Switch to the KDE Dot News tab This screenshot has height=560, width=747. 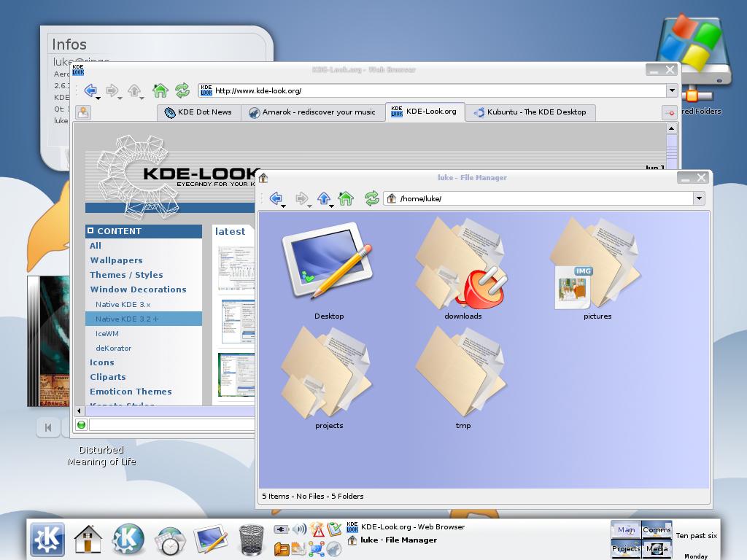pyautogui.click(x=198, y=112)
